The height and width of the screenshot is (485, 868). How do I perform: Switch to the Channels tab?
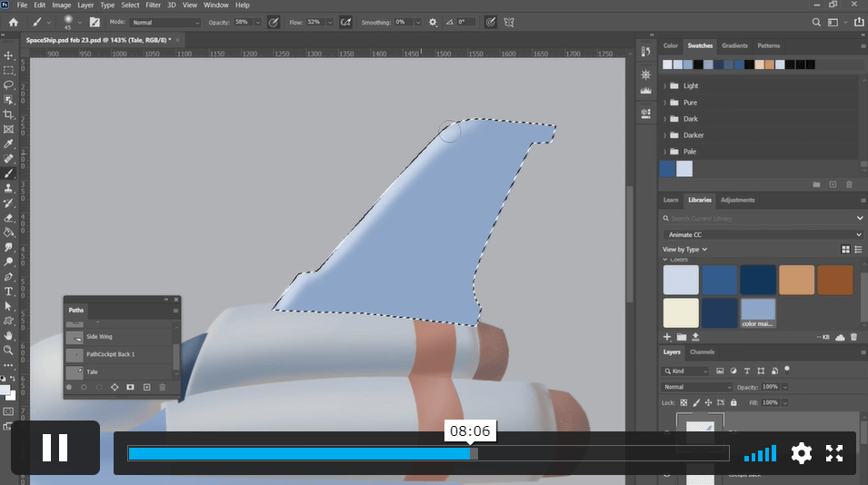coord(702,352)
